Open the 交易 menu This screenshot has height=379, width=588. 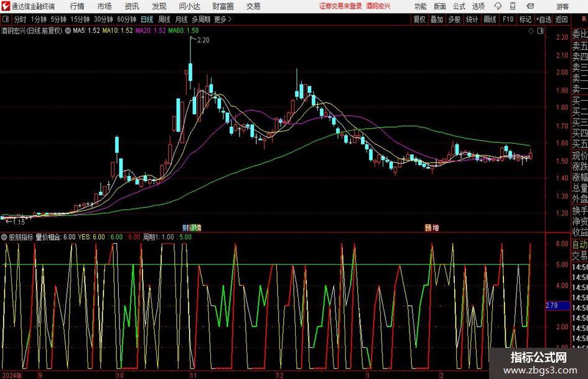[x=253, y=6]
